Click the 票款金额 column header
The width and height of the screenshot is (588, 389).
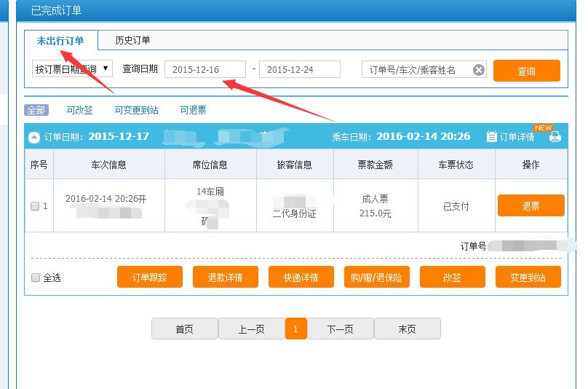coord(375,165)
